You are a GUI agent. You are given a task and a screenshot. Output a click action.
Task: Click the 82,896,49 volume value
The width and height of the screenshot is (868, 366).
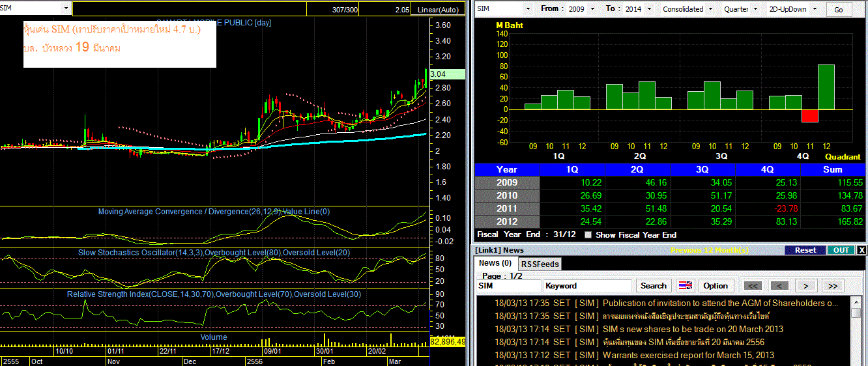tap(447, 342)
